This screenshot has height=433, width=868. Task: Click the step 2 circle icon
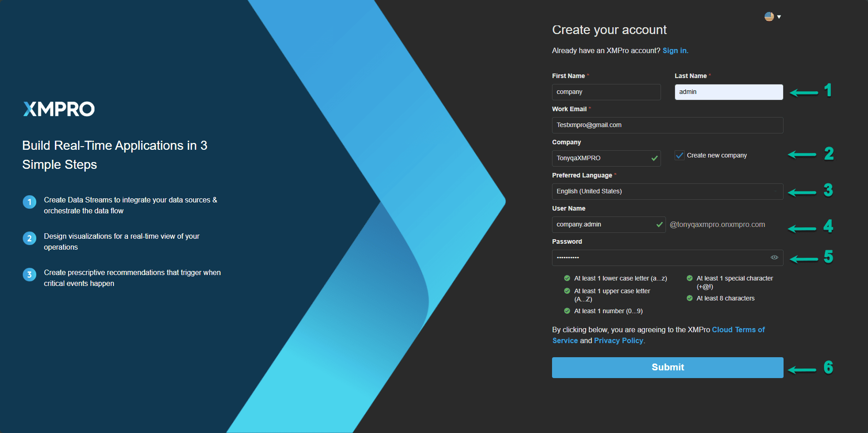pos(30,238)
